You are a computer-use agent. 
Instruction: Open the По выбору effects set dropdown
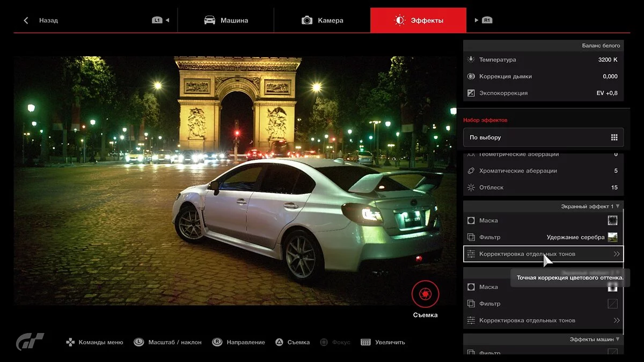point(543,137)
